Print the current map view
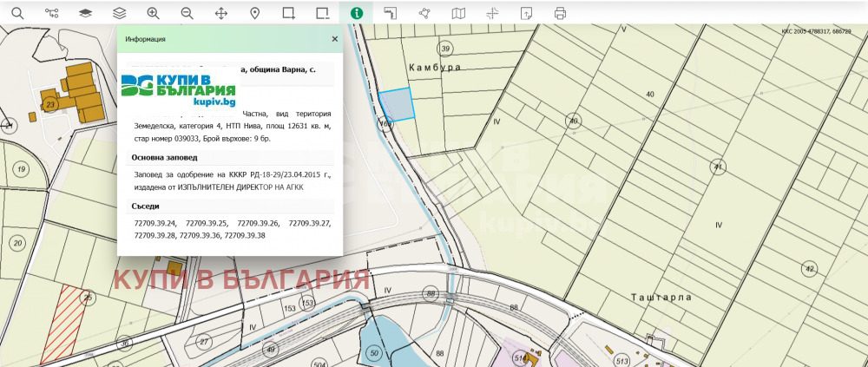 560,13
